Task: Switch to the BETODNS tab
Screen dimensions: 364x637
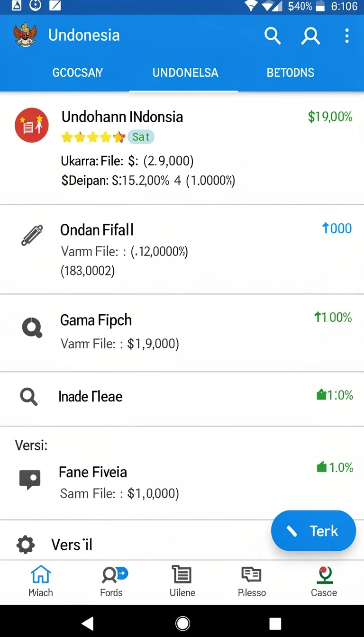Action: coord(290,73)
